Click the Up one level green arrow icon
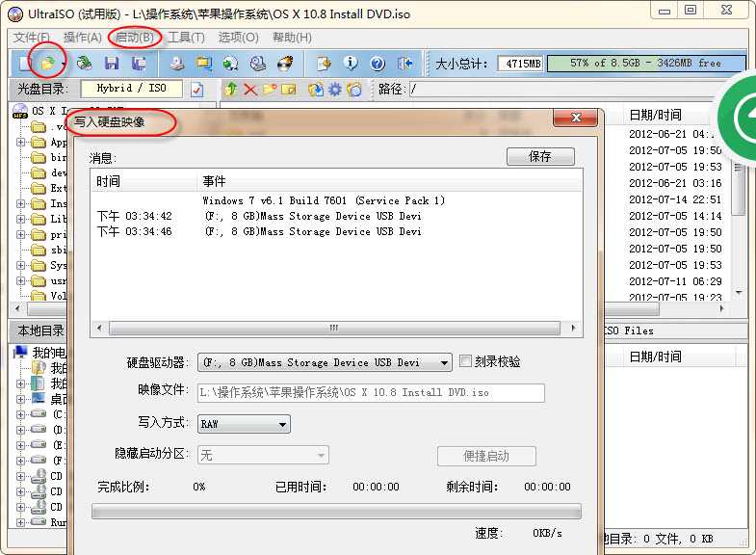The image size is (756, 555). (231, 90)
